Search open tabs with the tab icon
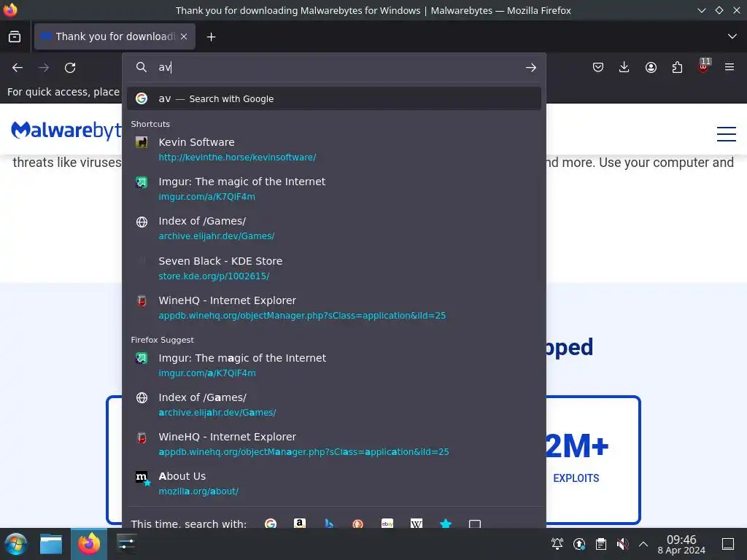Screen dimensions: 747x560 (474, 524)
